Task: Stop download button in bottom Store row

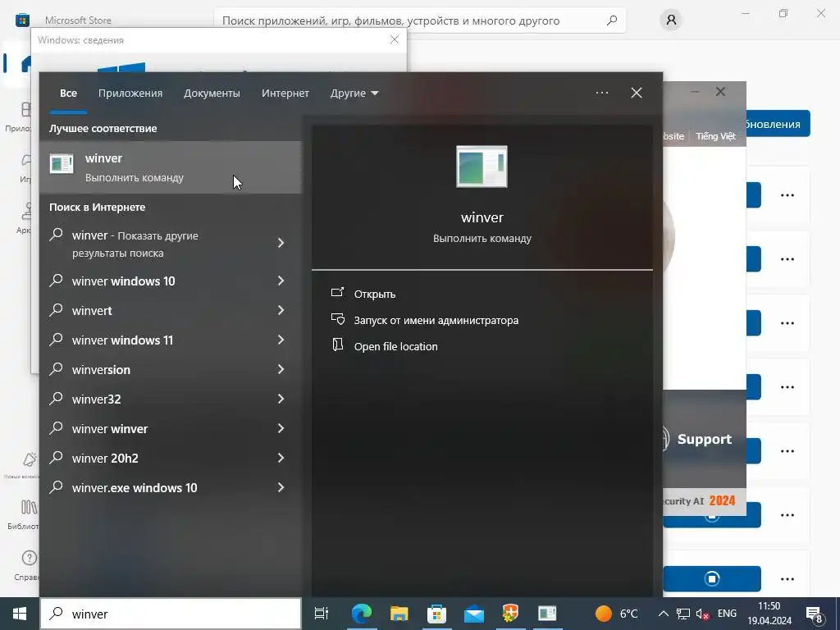Action: [x=712, y=578]
